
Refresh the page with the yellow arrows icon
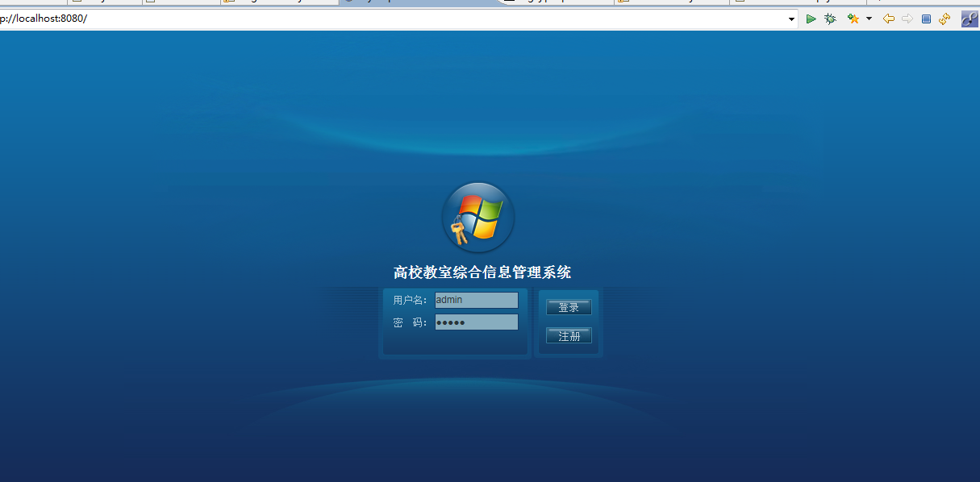coord(945,19)
